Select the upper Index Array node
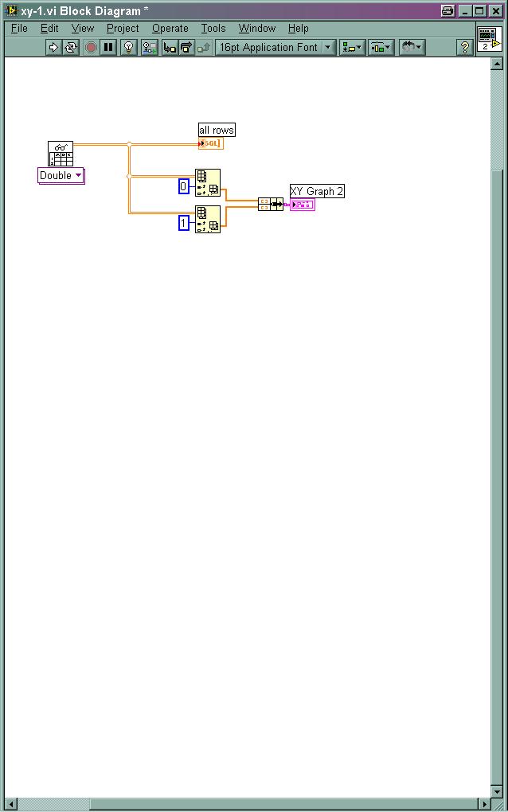Viewport: 508px width, 812px height. 208,183
